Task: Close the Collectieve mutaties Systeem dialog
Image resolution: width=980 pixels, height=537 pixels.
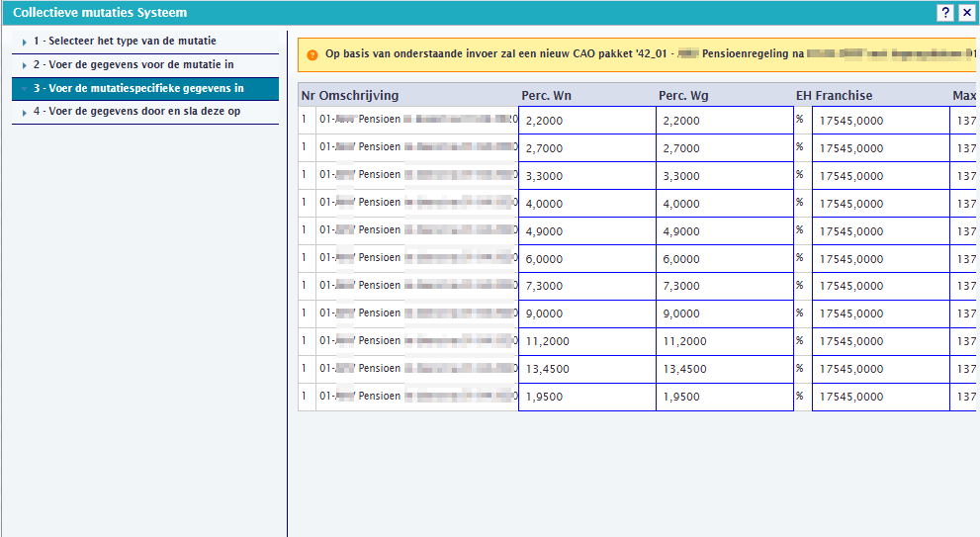Action: click(x=966, y=13)
